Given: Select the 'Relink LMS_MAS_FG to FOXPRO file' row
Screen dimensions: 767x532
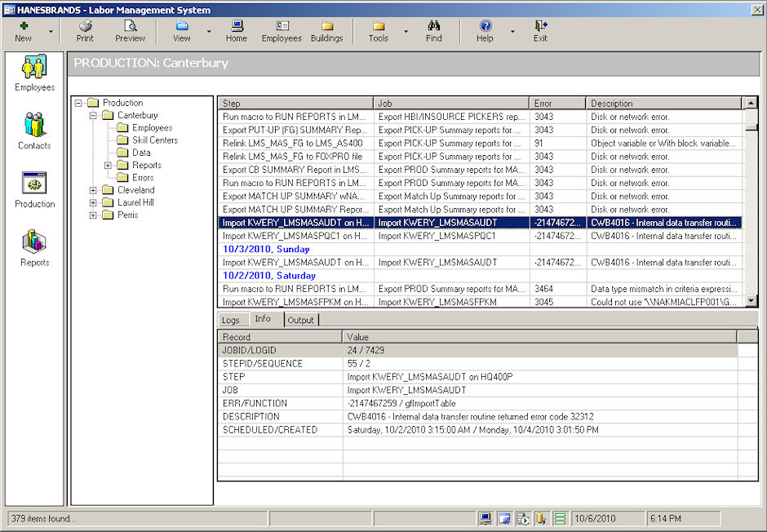Looking at the screenshot, I should click(x=480, y=157).
